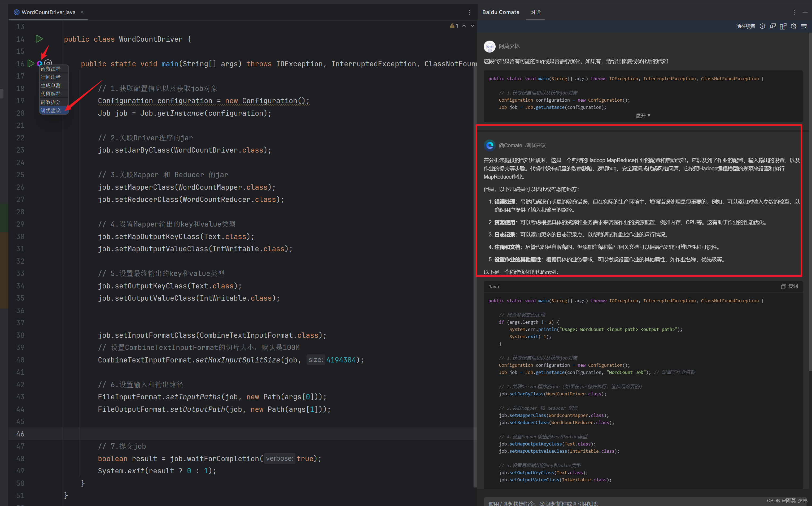Image resolution: width=812 pixels, height=506 pixels.
Task: Click run arrow beside WordCountDriver class
Action: coord(39,39)
